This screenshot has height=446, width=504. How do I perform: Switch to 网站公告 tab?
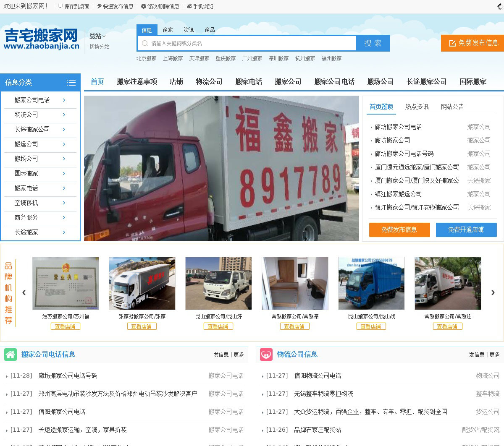(x=452, y=107)
